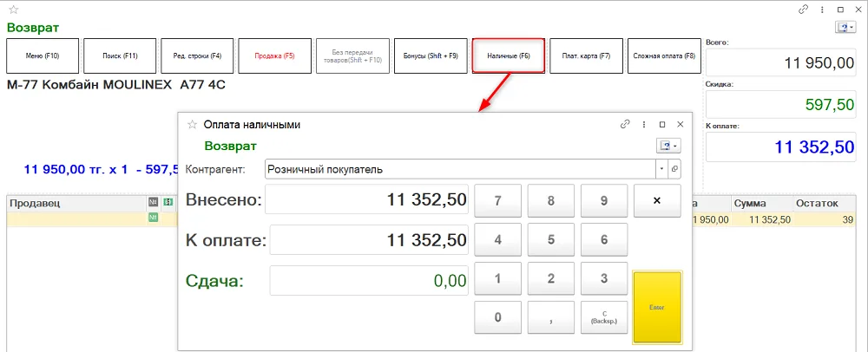Copy link icon in the main window title bar
Screen dimensions: 868x352
point(803,10)
